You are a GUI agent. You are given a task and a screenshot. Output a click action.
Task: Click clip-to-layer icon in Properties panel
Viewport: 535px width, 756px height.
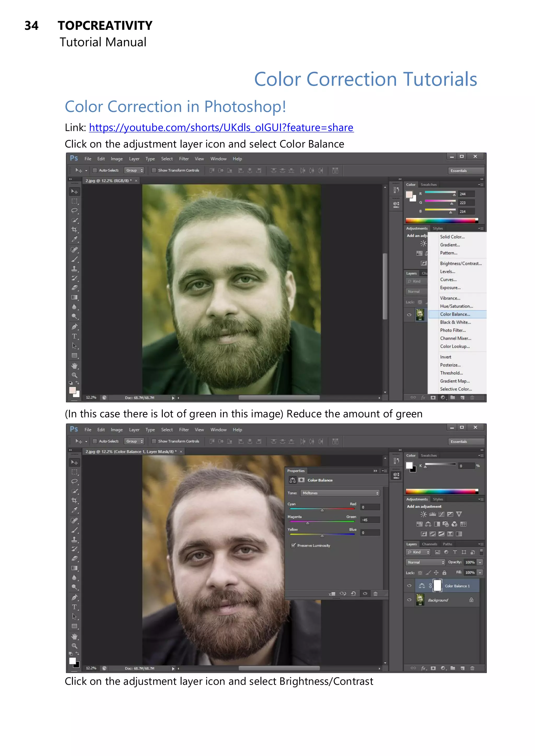click(332, 594)
